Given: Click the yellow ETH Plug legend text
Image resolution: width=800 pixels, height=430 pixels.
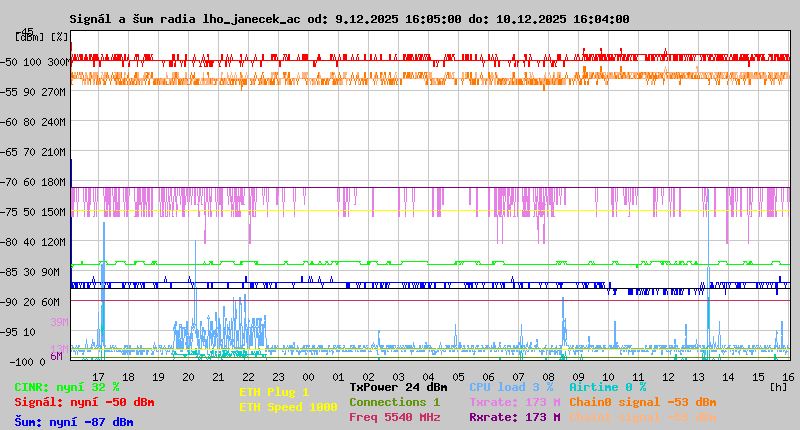Looking at the screenshot, I should 274,392.
